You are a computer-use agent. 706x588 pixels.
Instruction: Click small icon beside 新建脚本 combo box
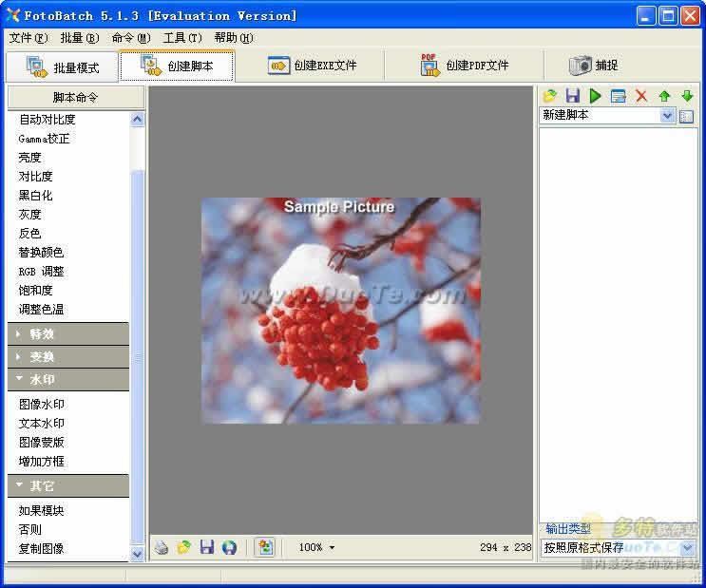[686, 116]
